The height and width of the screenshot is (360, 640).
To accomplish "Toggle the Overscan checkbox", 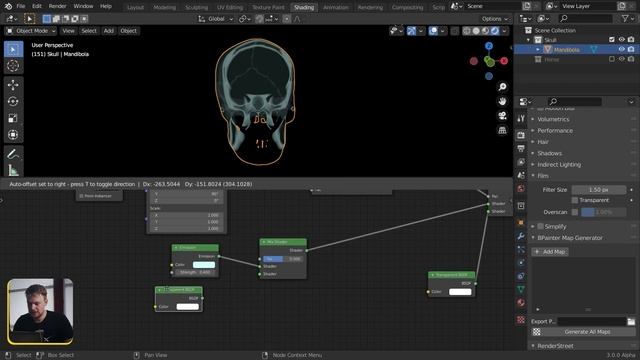I will pyautogui.click(x=575, y=212).
